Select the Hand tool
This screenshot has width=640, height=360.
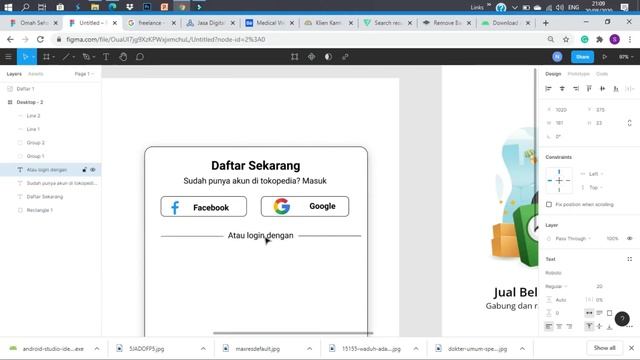(x=123, y=57)
